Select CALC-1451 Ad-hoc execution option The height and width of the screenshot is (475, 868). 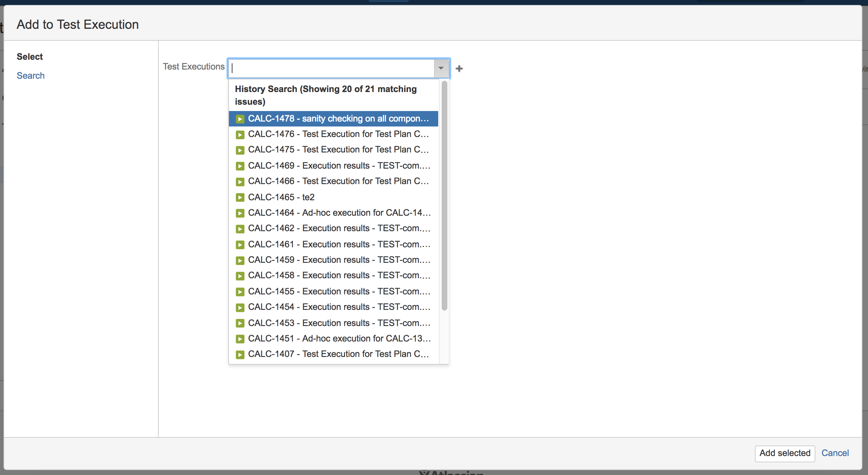click(x=334, y=339)
